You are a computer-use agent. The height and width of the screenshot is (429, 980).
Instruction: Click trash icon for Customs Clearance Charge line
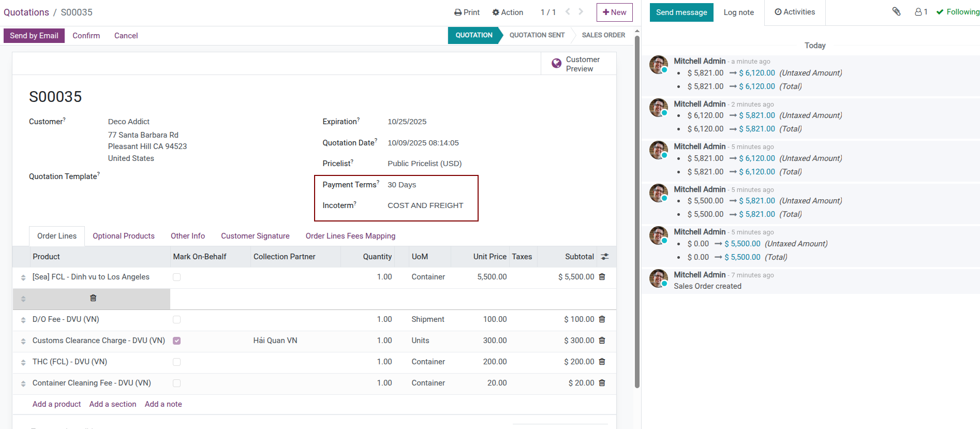tap(602, 341)
